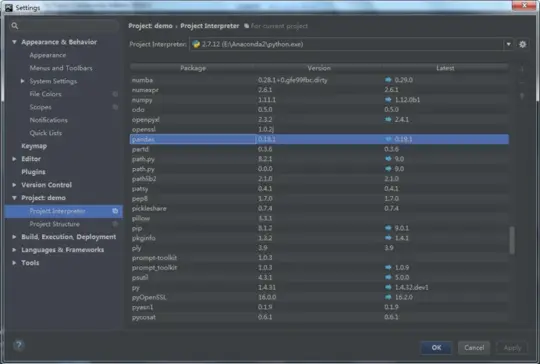Select the partd package row
Image resolution: width=540 pixels, height=364 pixels.
(x=319, y=149)
